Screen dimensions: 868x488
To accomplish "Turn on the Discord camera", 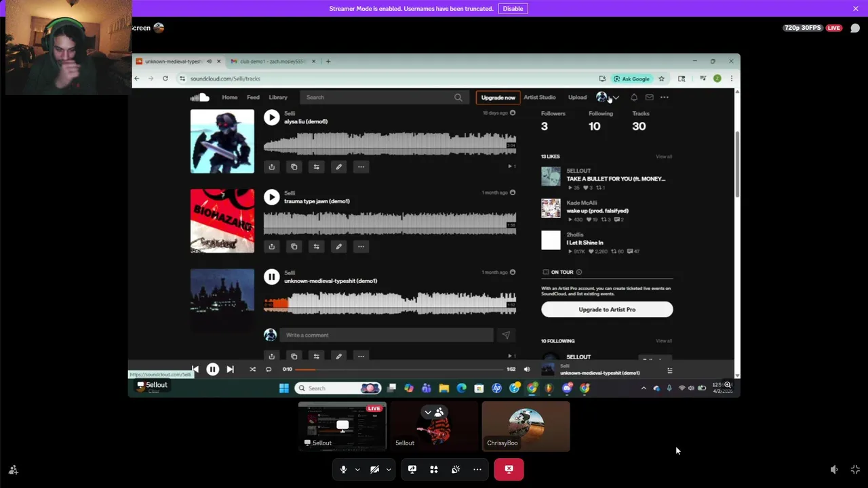I will click(x=374, y=469).
